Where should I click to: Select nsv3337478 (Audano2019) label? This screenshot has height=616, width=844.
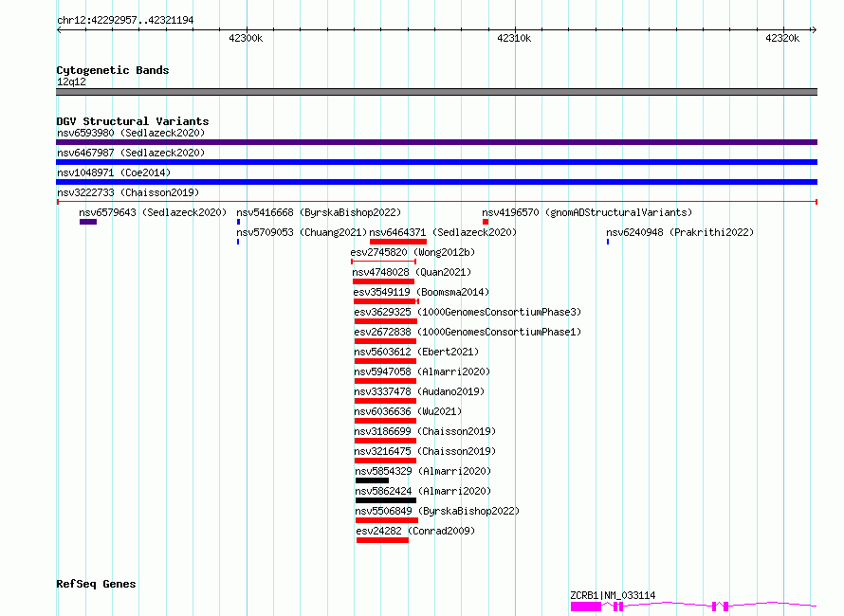point(419,391)
